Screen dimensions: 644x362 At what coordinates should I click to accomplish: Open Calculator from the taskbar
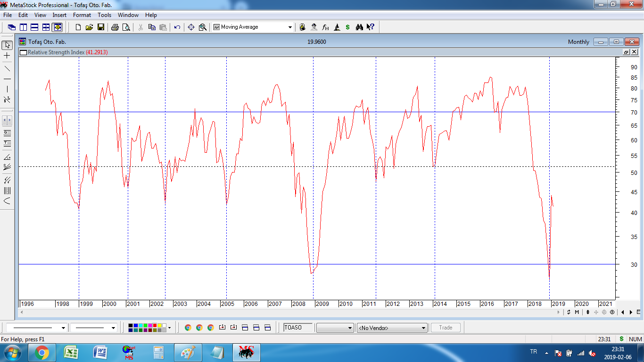[158, 353]
